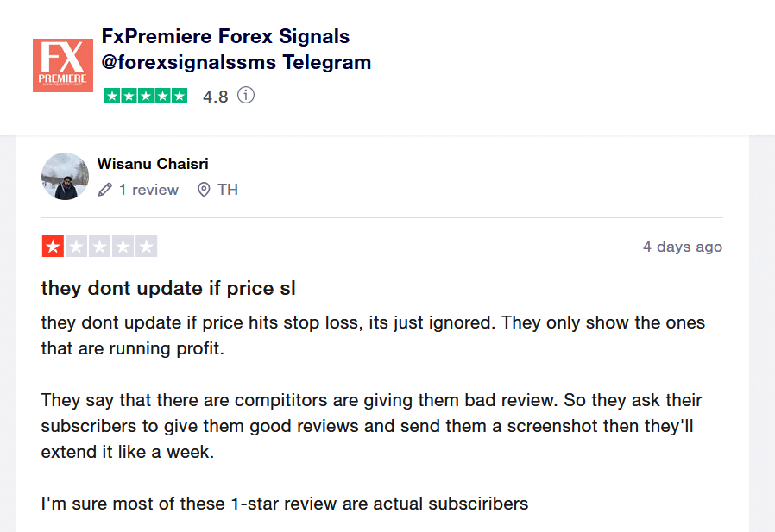The image size is (775, 532).
Task: Open reviewer profile Wisanu Chaisri
Action: (x=152, y=164)
